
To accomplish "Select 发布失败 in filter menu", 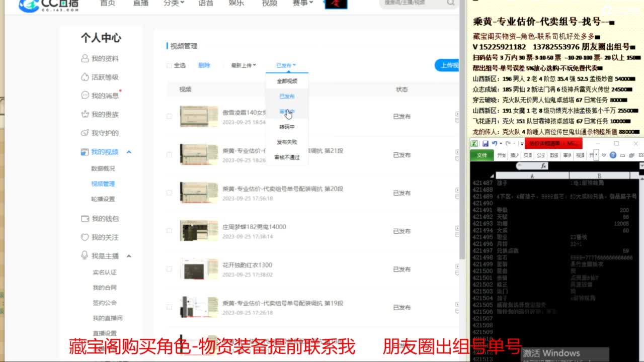I will click(x=287, y=142).
